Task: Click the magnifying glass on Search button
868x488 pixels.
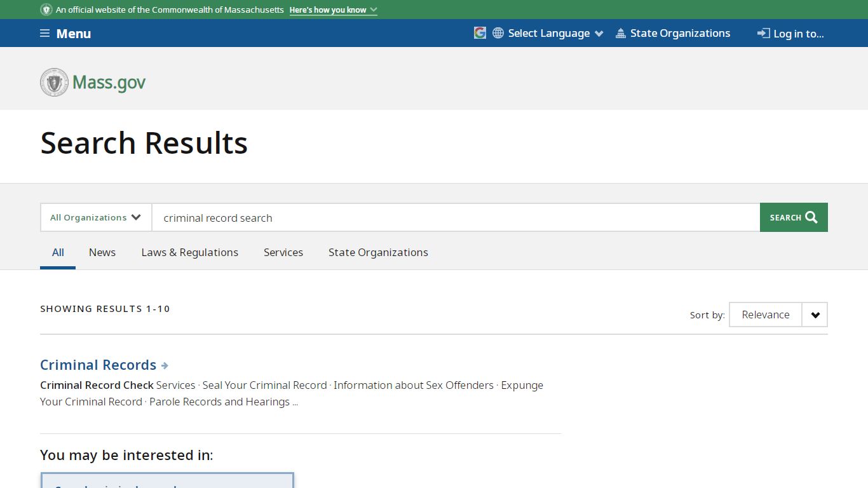Action: [x=811, y=217]
